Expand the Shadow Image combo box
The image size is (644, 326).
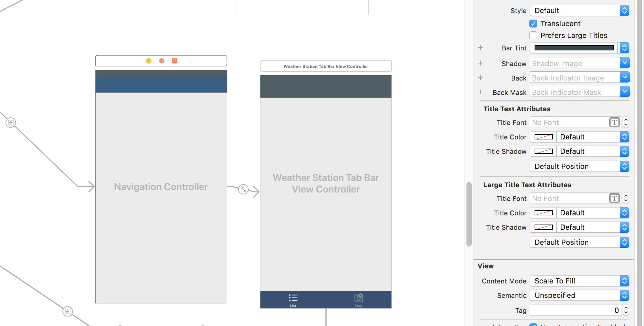tap(624, 63)
